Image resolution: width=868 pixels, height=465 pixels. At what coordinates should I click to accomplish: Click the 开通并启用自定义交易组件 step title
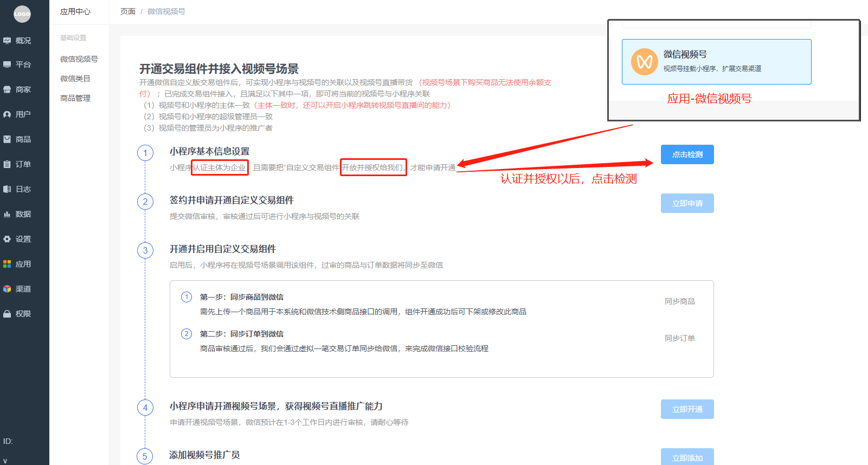(223, 249)
